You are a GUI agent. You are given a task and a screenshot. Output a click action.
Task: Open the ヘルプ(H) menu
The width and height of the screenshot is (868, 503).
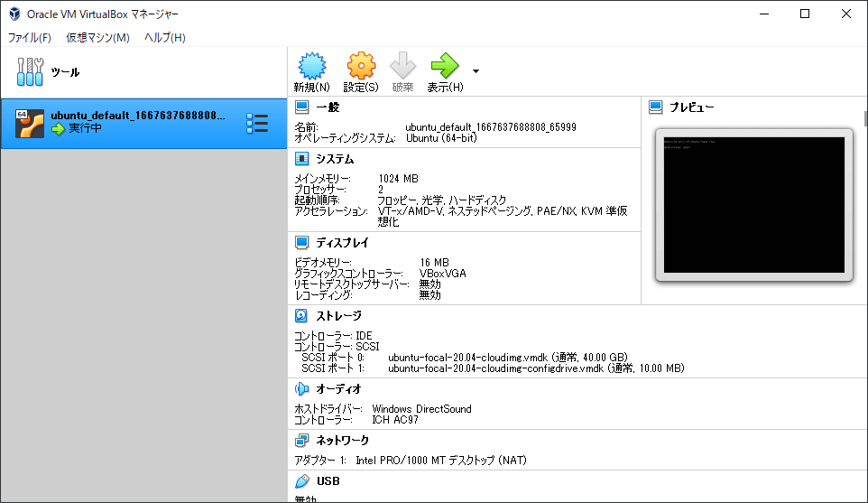pos(165,38)
